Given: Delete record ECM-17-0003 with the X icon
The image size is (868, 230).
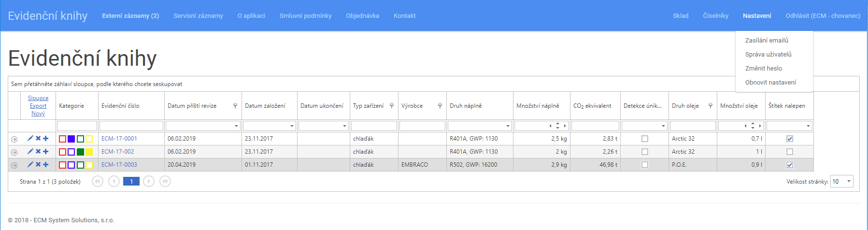Looking at the screenshot, I should coord(38,164).
